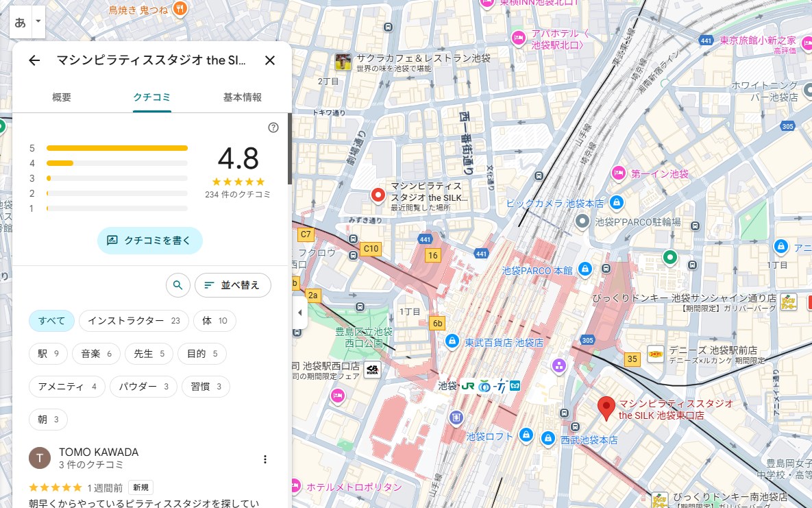Open the options menu for TOMO KAWADA's review
Screen dimensions: 812x508
click(265, 459)
